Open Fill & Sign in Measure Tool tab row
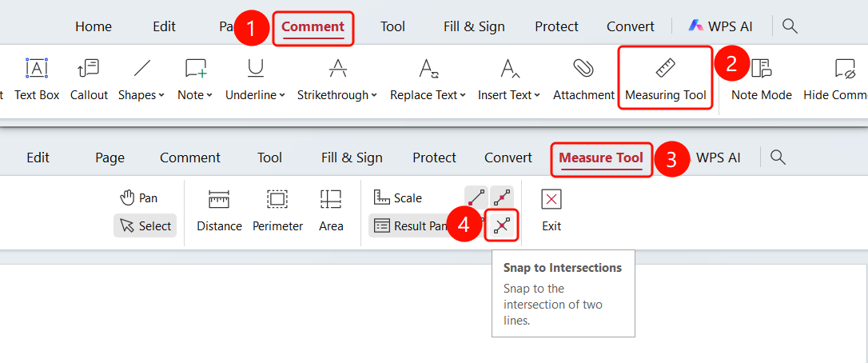Viewport: 868px width, 363px height. 352,158
